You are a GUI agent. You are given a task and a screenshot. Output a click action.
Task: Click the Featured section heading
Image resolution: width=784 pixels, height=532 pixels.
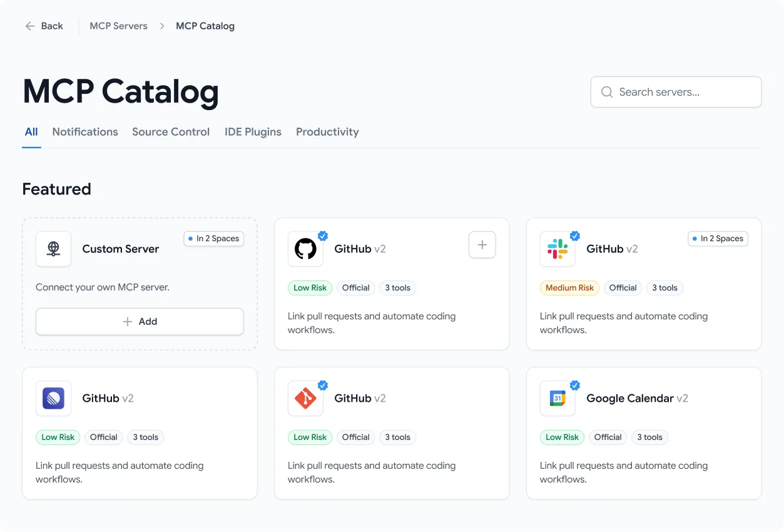pyautogui.click(x=56, y=189)
